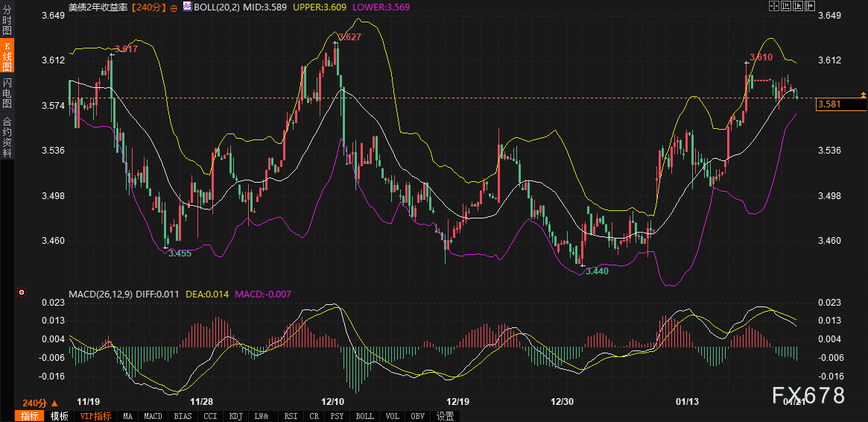The height and width of the screenshot is (422, 868).
Task: Click the orange price marker arrows at right
Action: [863, 95]
